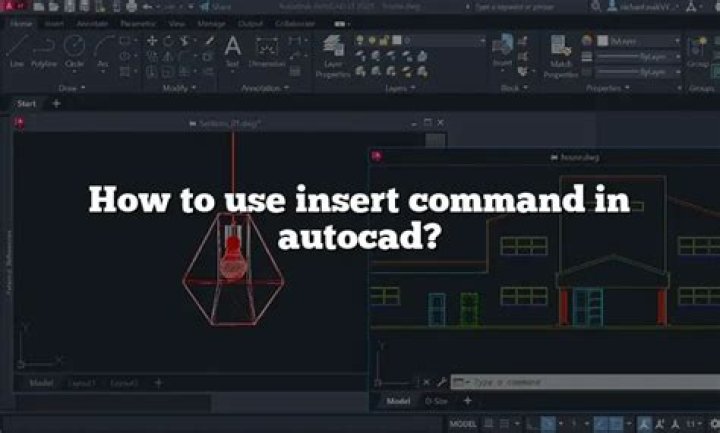Toggle polar tracking in status bar

click(547, 423)
